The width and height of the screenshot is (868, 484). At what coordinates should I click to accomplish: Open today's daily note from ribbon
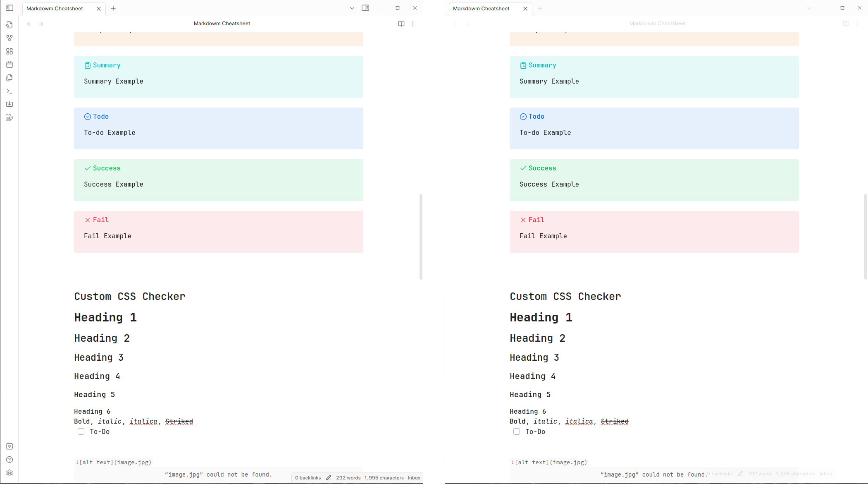tap(10, 65)
